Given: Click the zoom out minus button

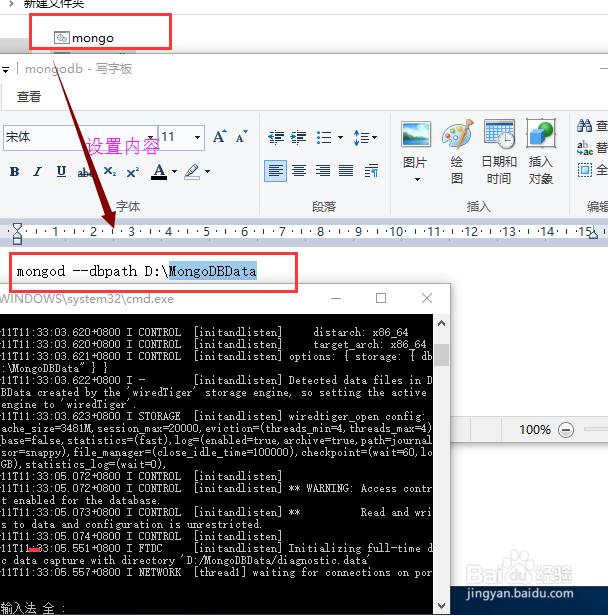Looking at the screenshot, I should point(566,430).
